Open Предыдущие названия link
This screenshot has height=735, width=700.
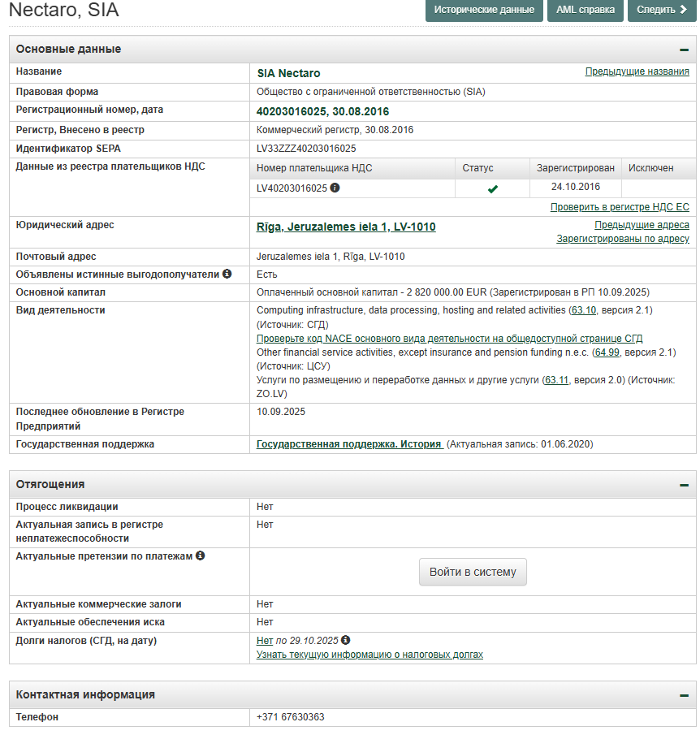click(637, 71)
